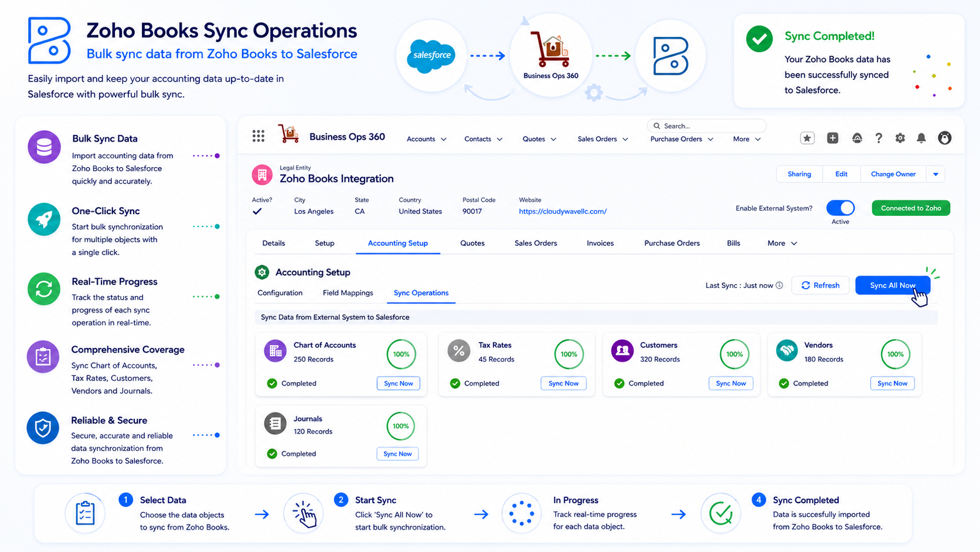Click the One-Click Sync rocket icon

(x=44, y=219)
